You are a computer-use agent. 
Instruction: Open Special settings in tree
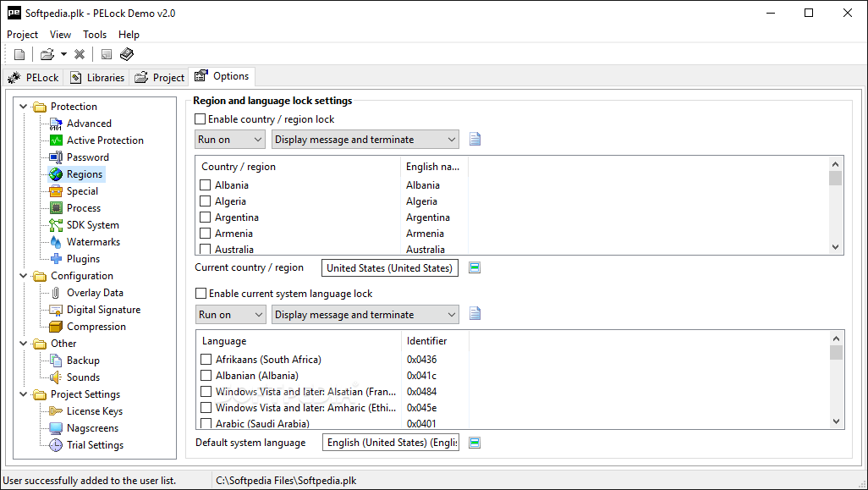click(82, 191)
